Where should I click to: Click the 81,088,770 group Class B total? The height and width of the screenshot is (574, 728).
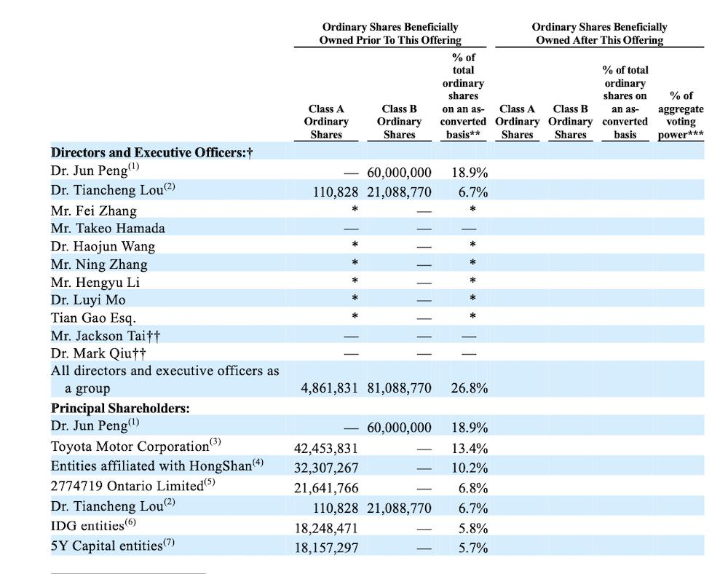(x=399, y=388)
